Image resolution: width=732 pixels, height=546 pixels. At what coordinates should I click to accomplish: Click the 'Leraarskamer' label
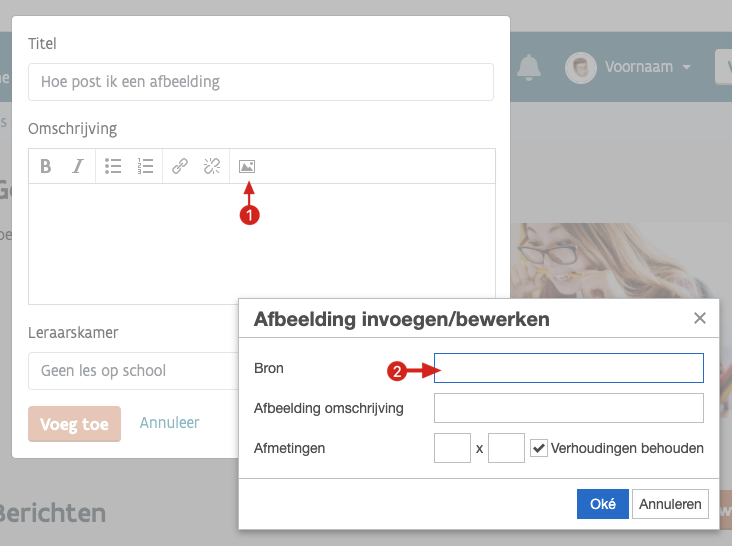tap(73, 333)
